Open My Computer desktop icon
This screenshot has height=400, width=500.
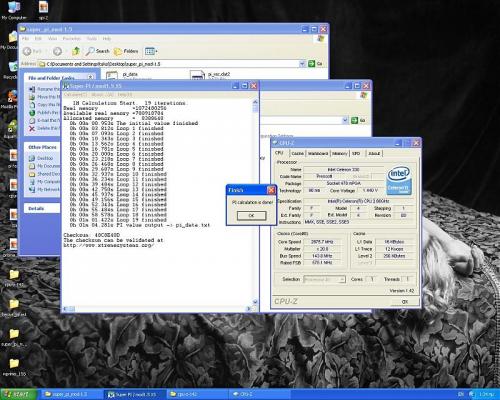tap(13, 10)
